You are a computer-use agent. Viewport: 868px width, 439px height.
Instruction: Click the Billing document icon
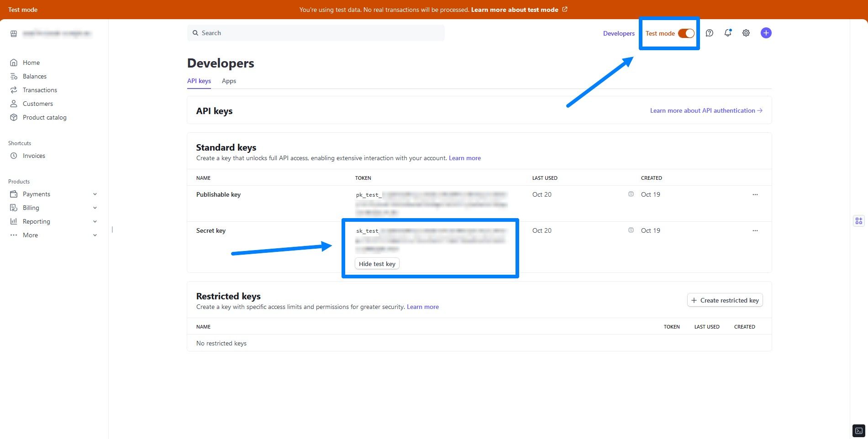click(x=14, y=208)
